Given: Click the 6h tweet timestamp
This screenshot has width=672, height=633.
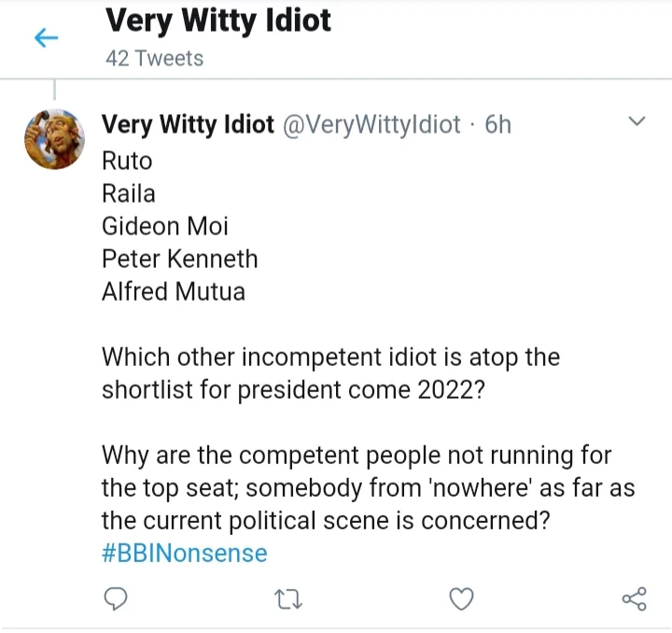Looking at the screenshot, I should 498,124.
